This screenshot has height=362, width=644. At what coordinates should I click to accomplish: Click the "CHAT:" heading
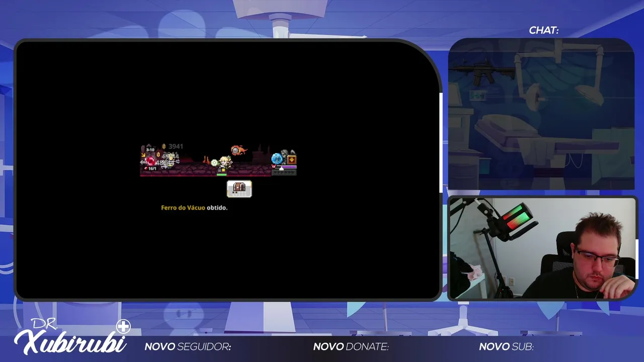pos(543,31)
